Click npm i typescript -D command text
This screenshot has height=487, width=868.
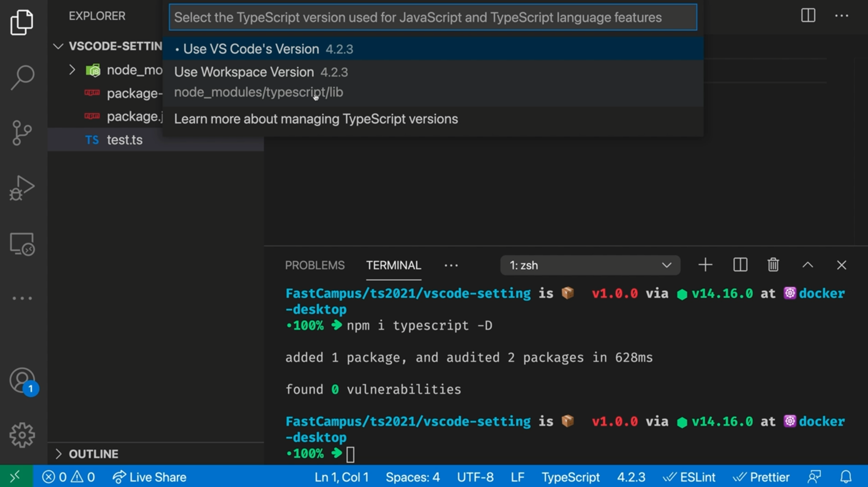pyautogui.click(x=419, y=326)
